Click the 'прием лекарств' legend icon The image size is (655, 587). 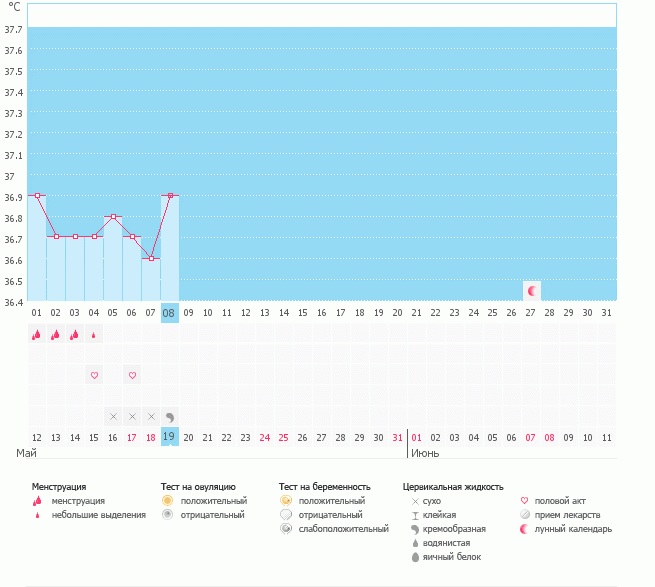tap(526, 515)
